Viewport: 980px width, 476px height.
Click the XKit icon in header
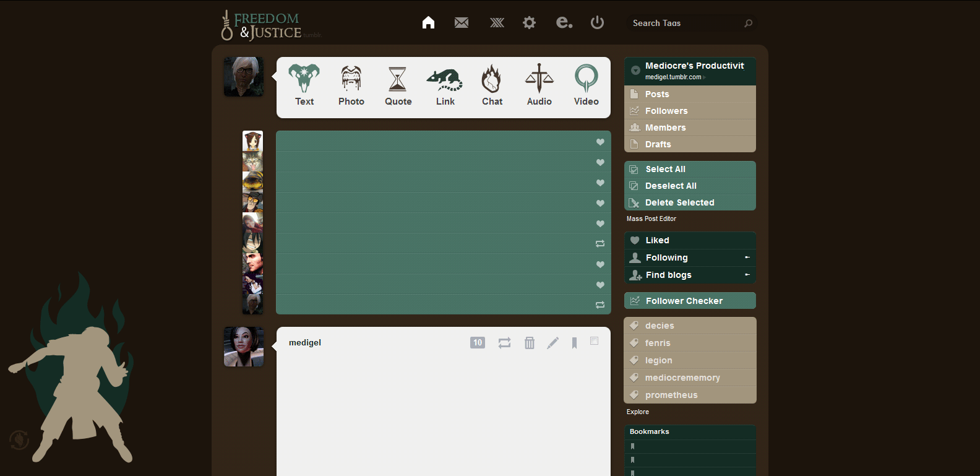[x=497, y=23]
